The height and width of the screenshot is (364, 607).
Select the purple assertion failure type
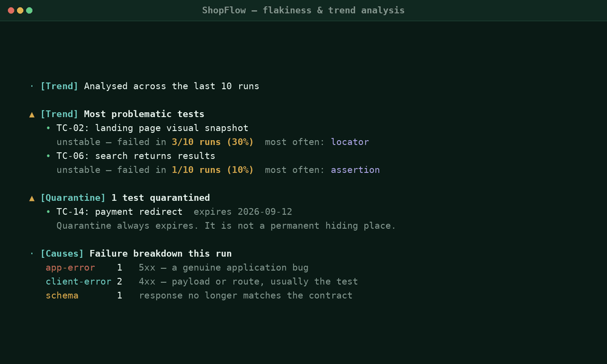(355, 170)
